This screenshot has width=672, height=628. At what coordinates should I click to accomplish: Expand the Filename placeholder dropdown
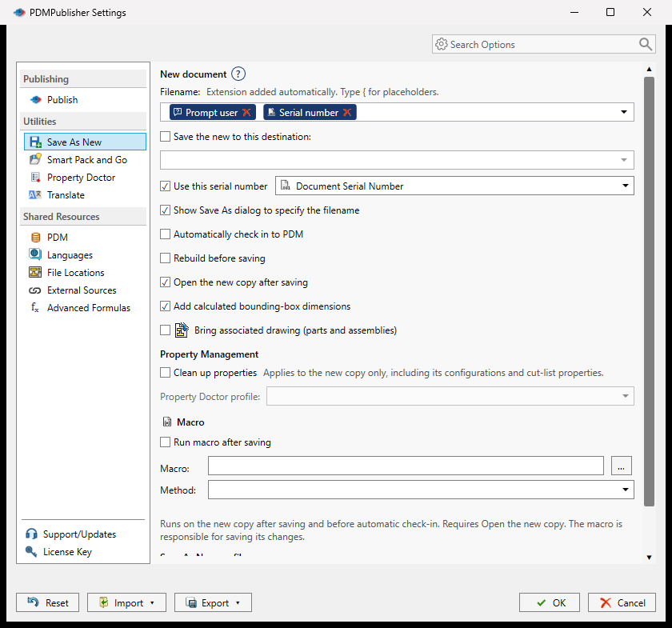pos(623,112)
